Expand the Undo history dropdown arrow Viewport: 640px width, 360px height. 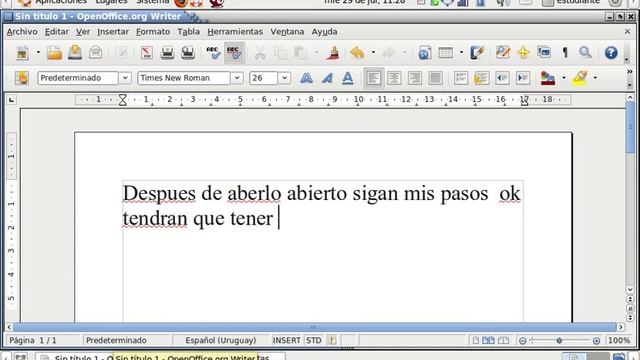tap(373, 53)
